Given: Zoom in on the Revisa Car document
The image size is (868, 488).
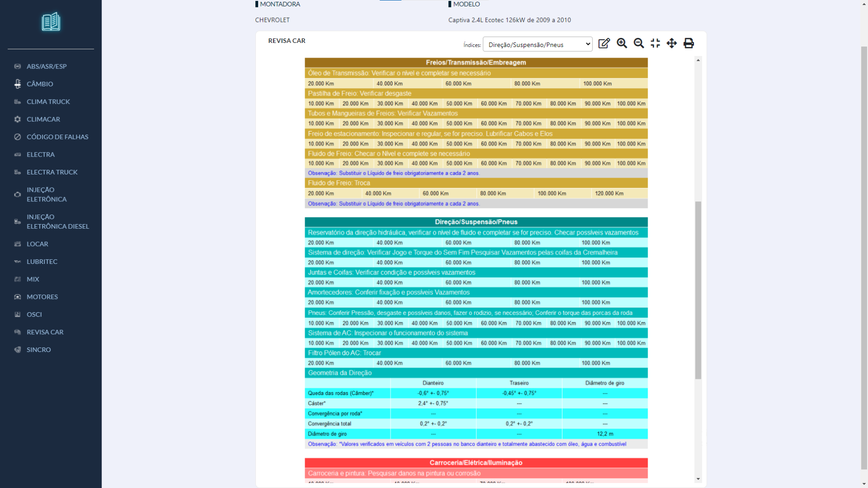Looking at the screenshot, I should tap(622, 43).
